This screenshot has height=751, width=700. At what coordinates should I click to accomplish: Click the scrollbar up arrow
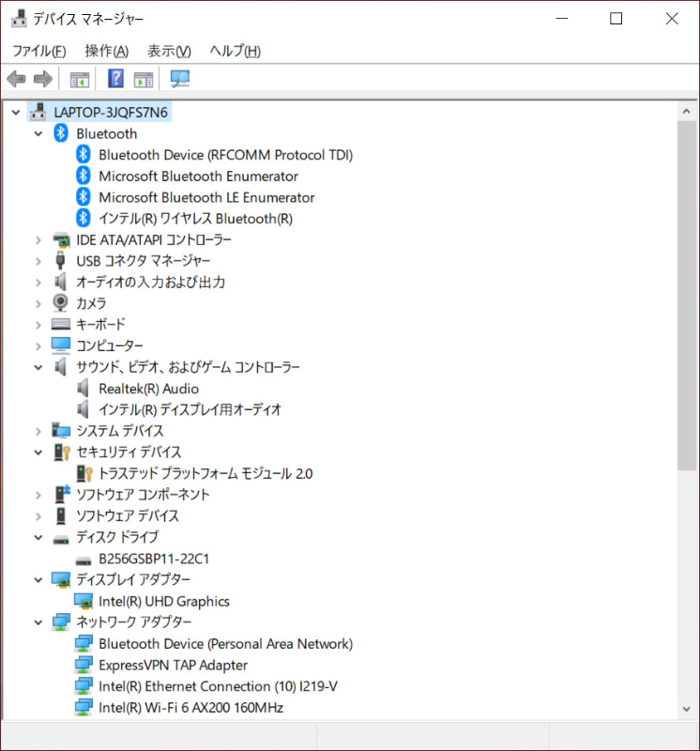(686, 111)
